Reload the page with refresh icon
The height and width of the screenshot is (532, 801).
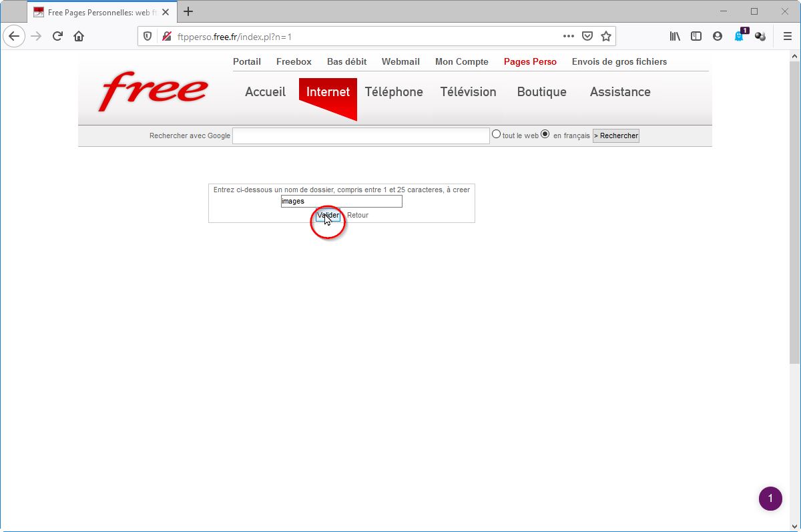tap(57, 36)
